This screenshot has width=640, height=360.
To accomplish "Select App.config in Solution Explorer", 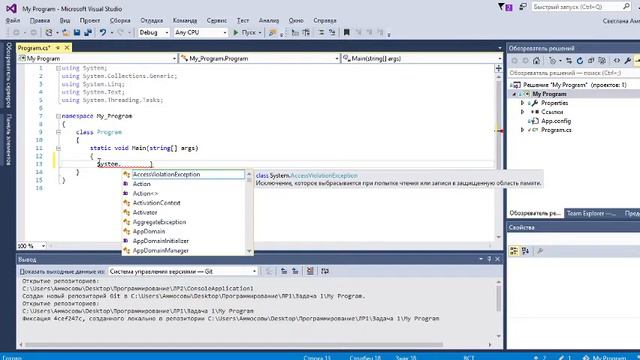I will click(x=556, y=121).
